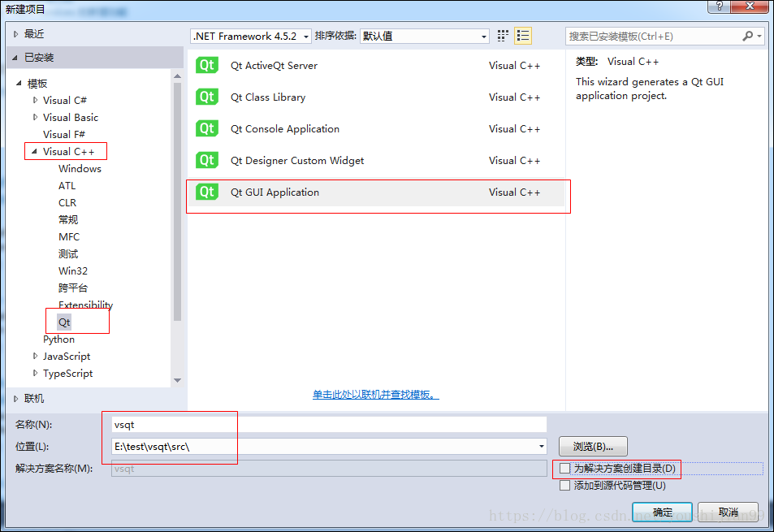Click the 确定 button
This screenshot has width=774, height=532.
[662, 513]
